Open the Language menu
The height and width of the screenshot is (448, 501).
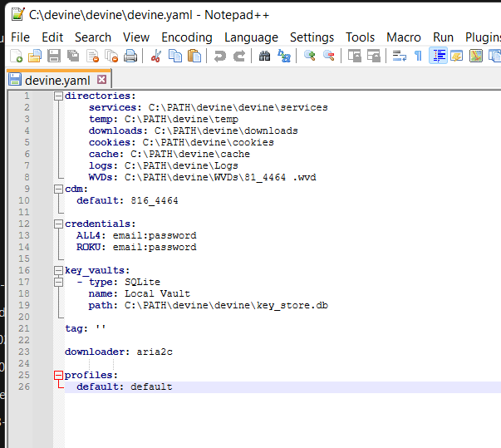point(251,37)
